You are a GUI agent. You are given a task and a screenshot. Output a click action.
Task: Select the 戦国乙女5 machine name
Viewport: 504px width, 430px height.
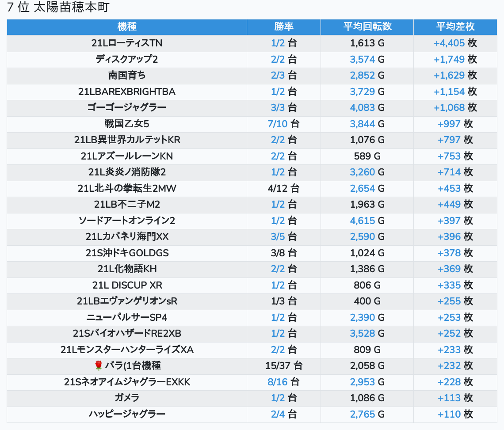[x=126, y=124]
